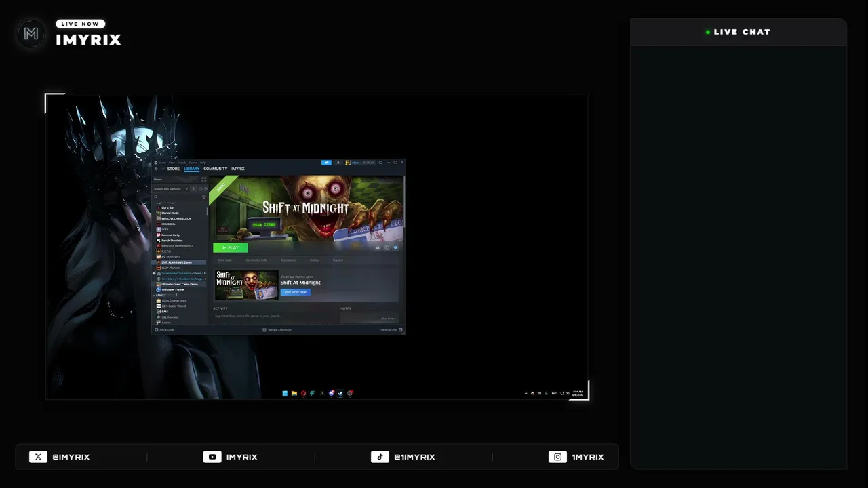
Task: Open the YouTube icon for IMYRIX
Action: tap(212, 457)
